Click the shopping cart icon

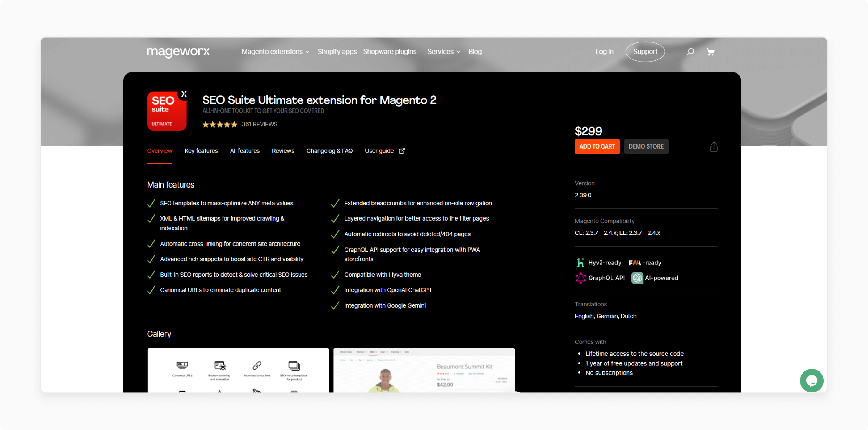click(x=710, y=52)
